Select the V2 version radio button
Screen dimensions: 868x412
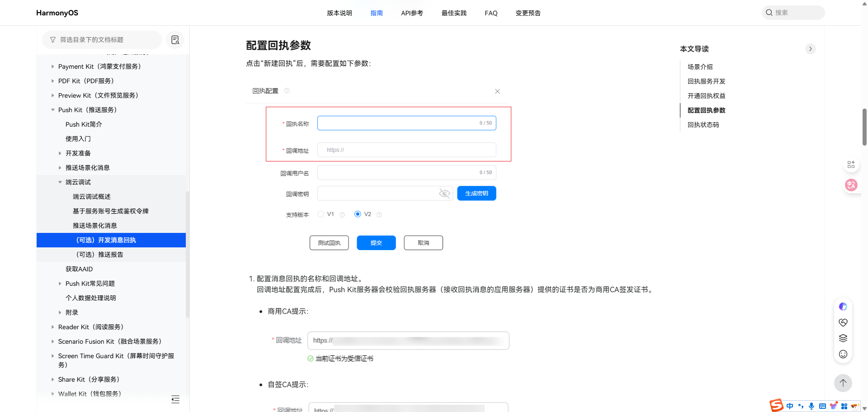pos(358,214)
